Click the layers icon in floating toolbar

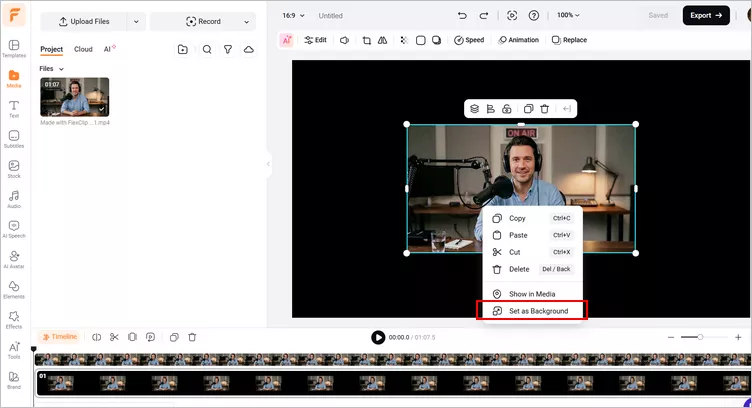474,109
